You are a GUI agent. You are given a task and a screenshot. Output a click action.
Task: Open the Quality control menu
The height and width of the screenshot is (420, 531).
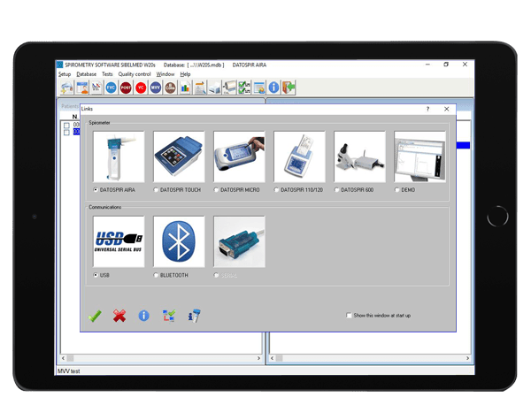click(135, 74)
